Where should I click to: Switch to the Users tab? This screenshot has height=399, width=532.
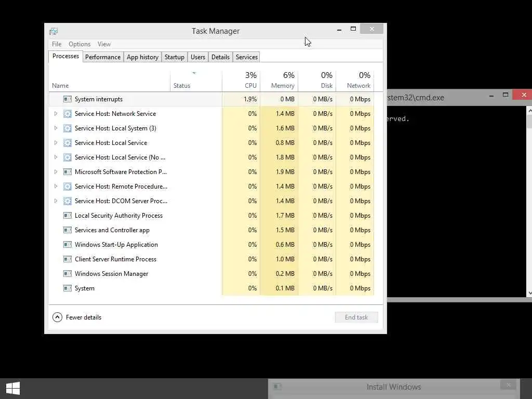(198, 57)
